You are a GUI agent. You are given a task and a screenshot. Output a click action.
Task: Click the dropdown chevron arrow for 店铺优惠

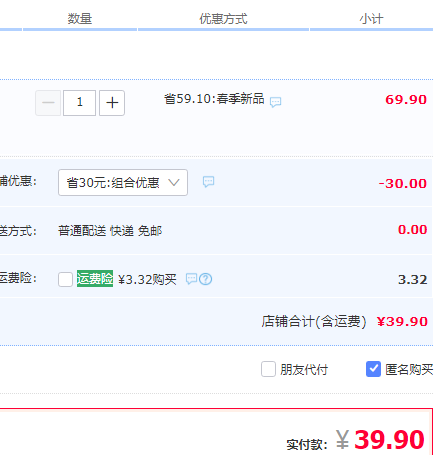point(174,182)
